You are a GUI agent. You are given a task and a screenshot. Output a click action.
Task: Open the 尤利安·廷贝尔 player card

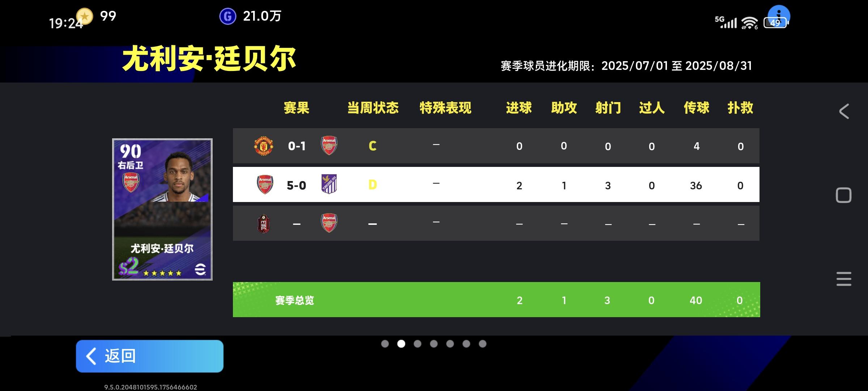point(162,209)
